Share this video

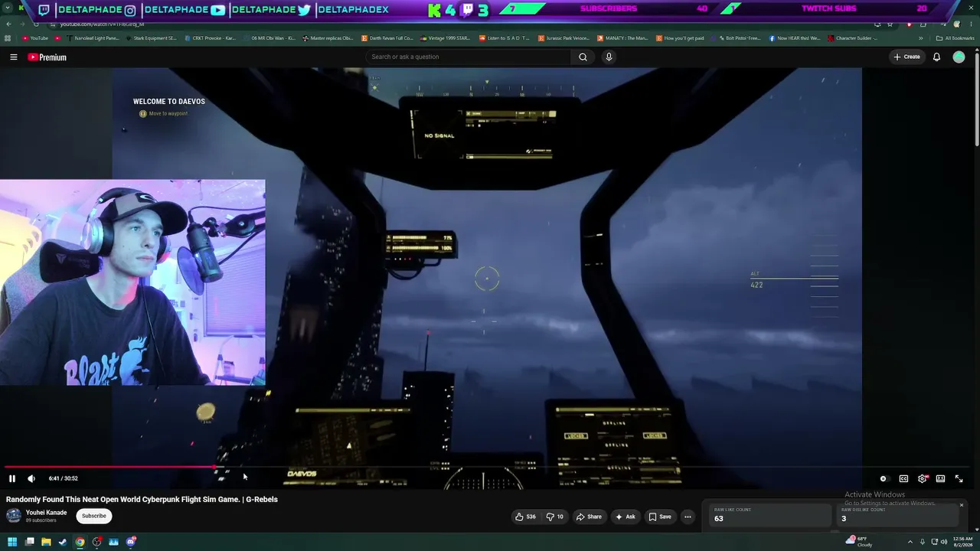(589, 517)
